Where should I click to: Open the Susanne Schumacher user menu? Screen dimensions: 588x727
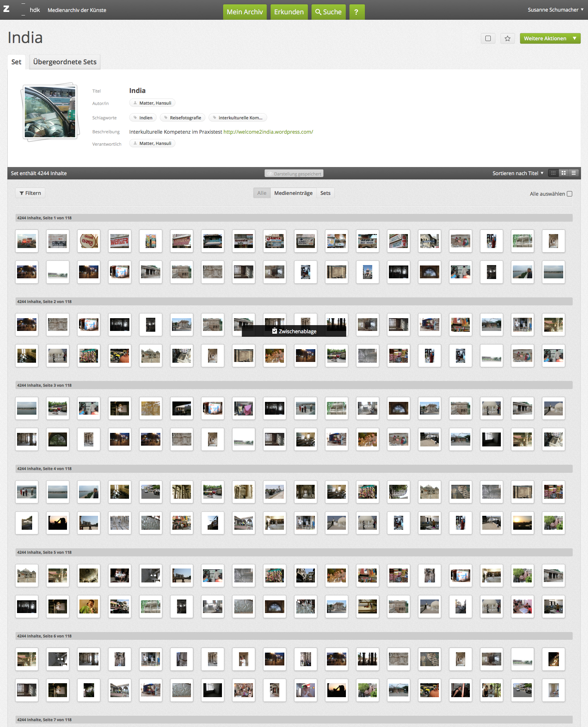(555, 10)
